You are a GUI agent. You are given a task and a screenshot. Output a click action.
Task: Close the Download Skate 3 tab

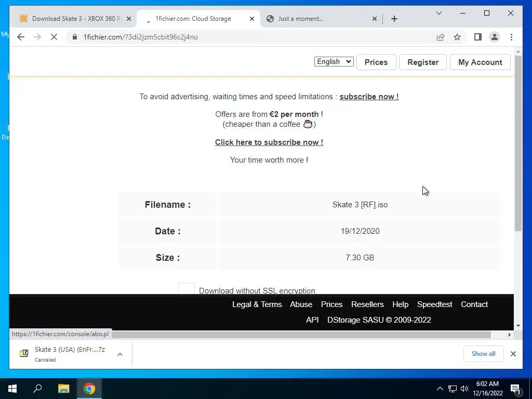[x=129, y=19]
